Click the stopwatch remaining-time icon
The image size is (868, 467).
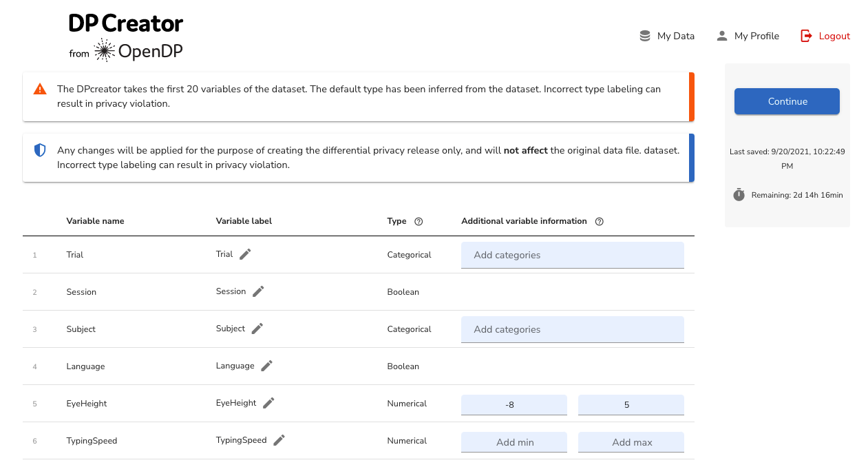tap(739, 195)
